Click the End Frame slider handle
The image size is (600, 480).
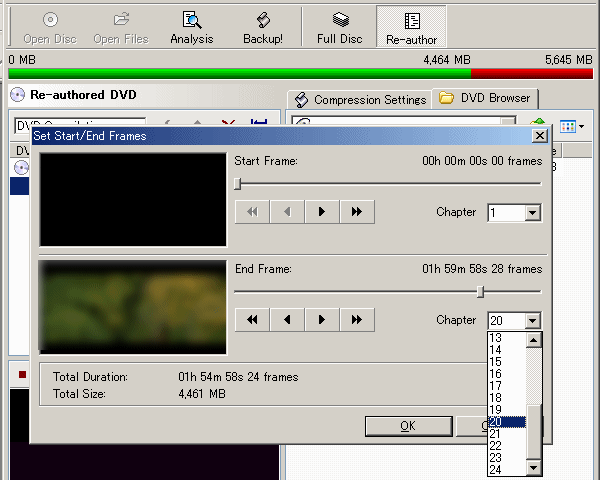pos(481,291)
